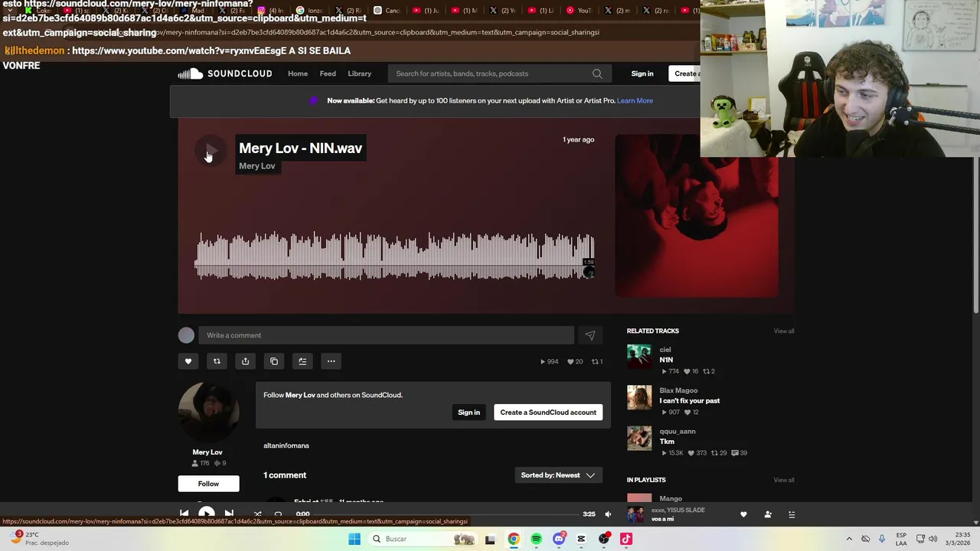Open the Next up queue icon

792,514
